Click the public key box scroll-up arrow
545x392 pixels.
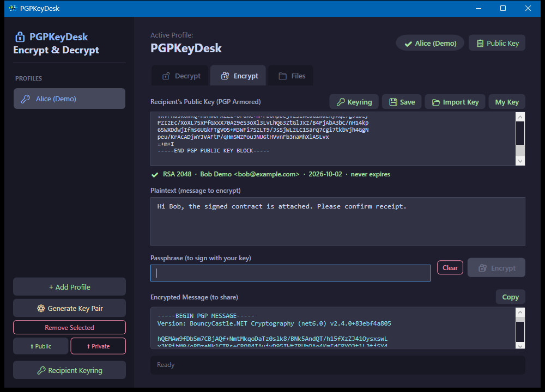(x=520, y=117)
